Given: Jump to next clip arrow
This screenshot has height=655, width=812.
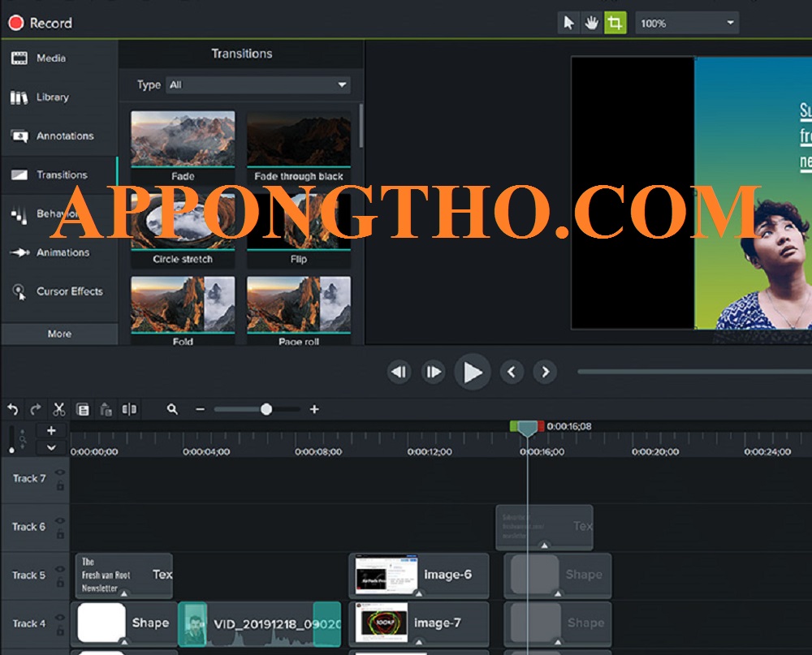Looking at the screenshot, I should pos(546,372).
